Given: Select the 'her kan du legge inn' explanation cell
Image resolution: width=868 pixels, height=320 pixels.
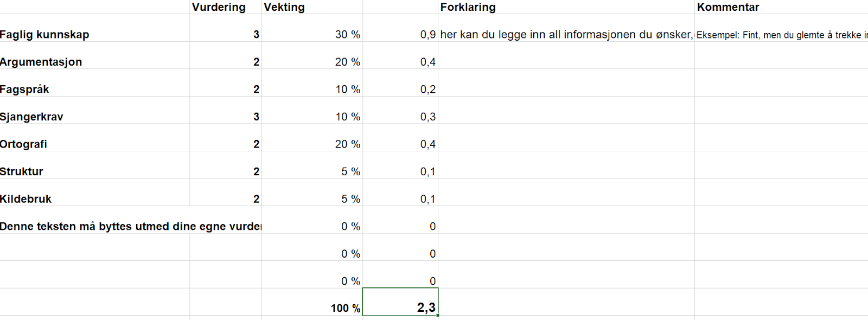Looking at the screenshot, I should click(566, 35).
